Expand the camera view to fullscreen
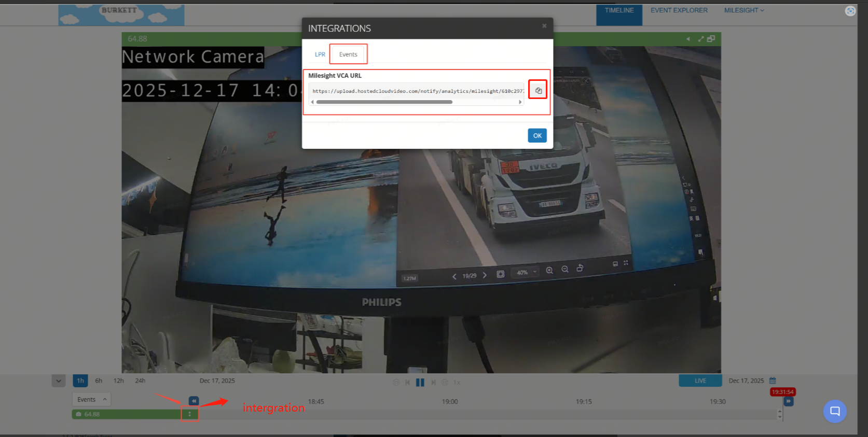Image resolution: width=868 pixels, height=437 pixels. pyautogui.click(x=701, y=39)
